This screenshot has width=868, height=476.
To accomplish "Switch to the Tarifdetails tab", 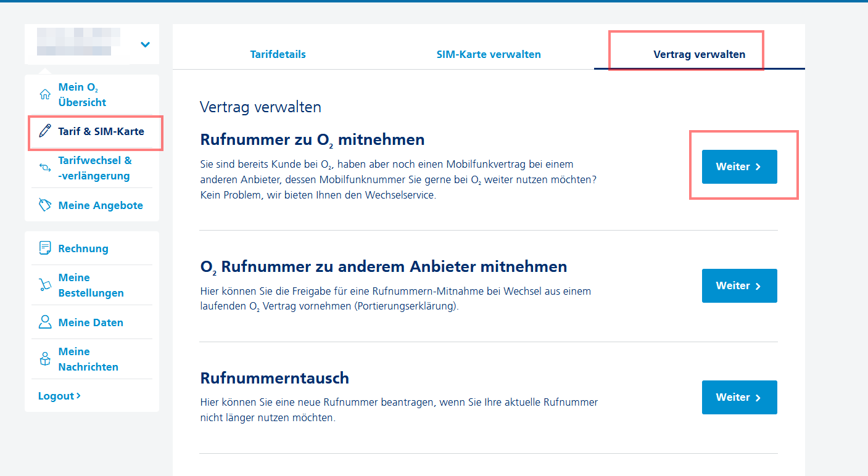I will coord(278,54).
